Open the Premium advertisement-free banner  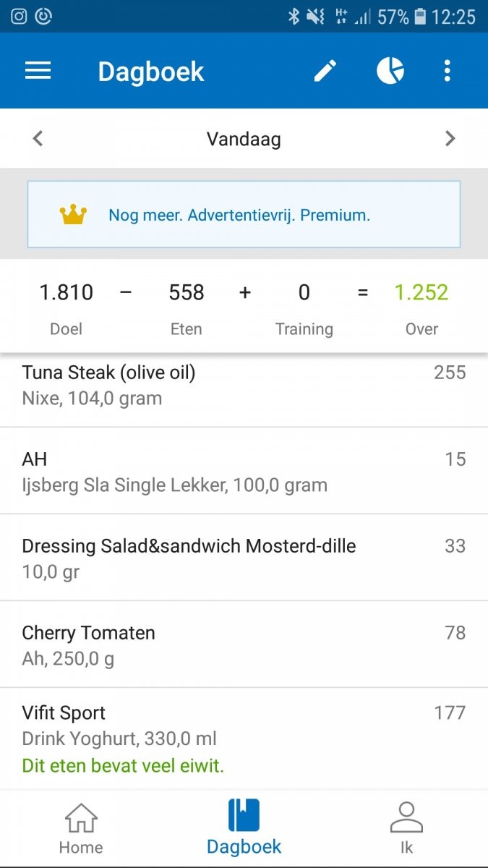click(x=244, y=214)
